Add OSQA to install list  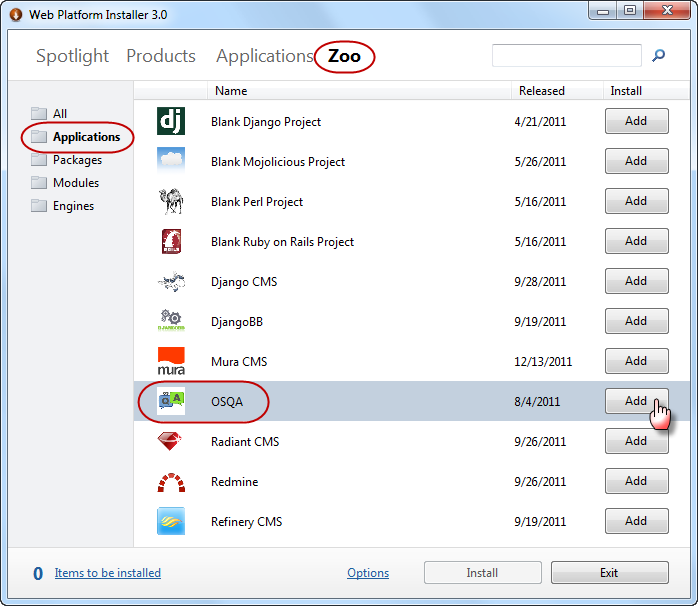click(x=637, y=401)
